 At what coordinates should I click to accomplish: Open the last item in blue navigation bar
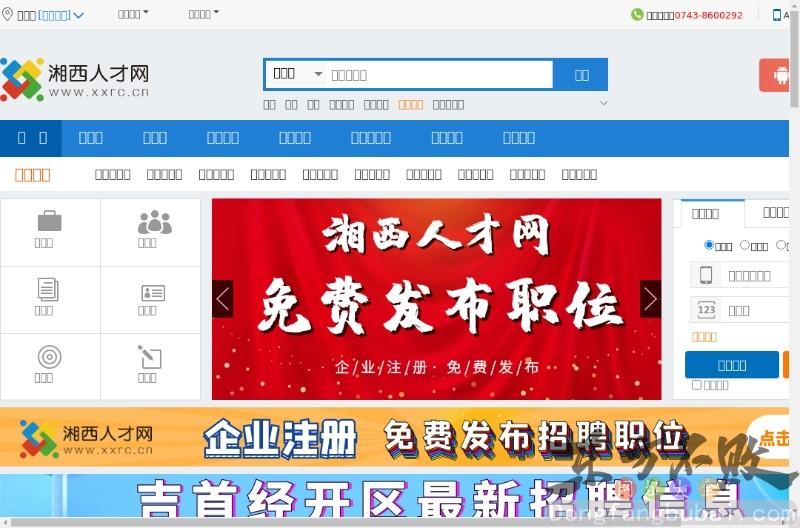point(519,138)
